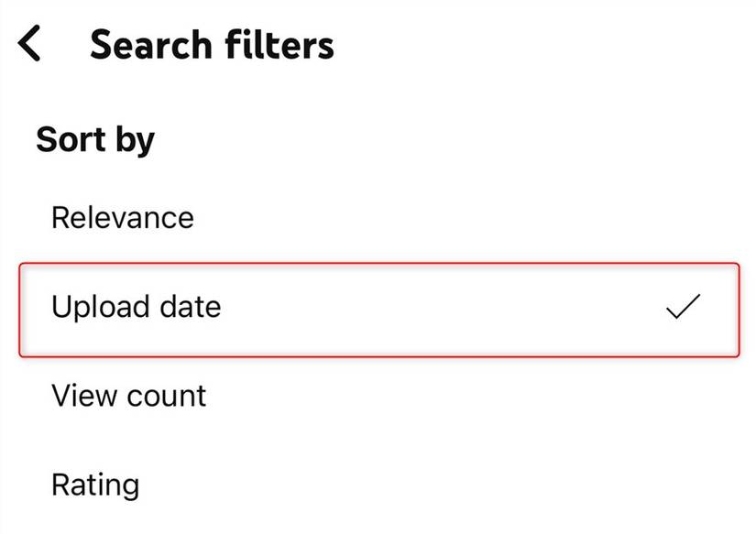
Task: Click the checkmark beside Upload date
Action: pos(684,308)
